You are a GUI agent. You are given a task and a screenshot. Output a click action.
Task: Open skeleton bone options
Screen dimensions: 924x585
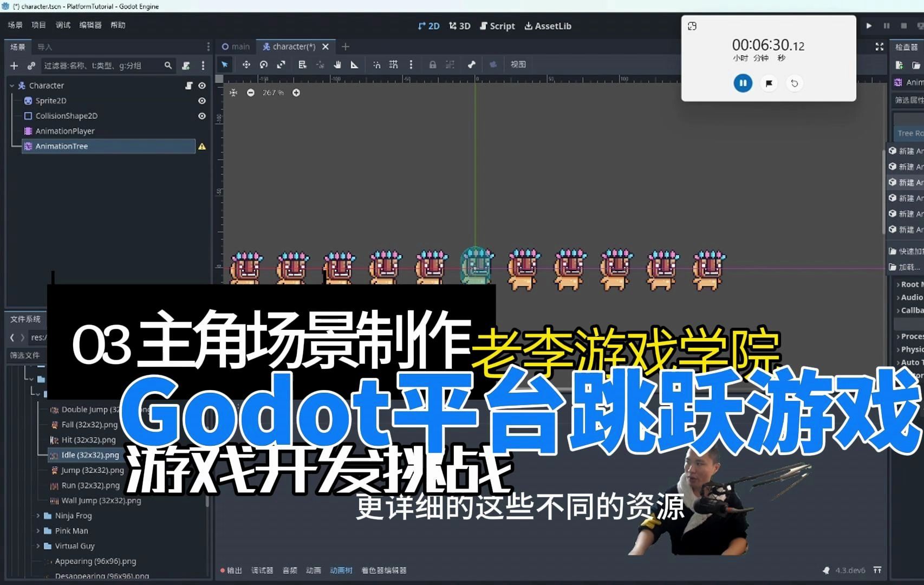pos(471,64)
